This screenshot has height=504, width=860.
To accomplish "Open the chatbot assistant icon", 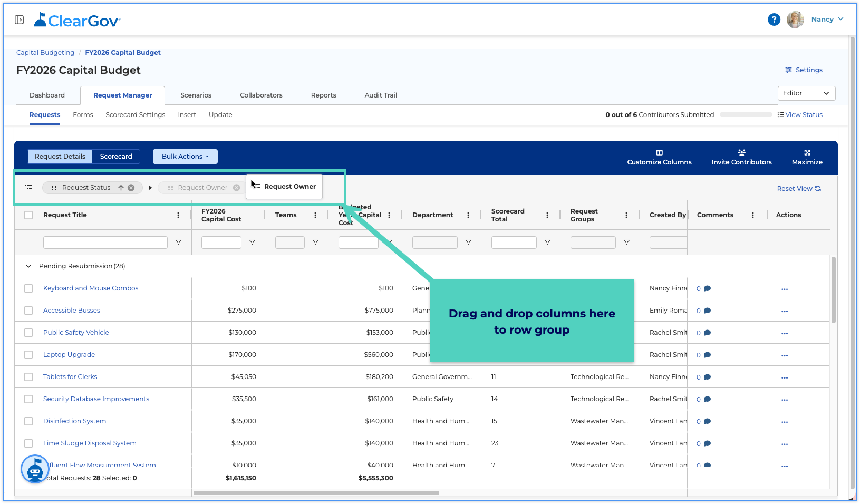I will pos(35,469).
